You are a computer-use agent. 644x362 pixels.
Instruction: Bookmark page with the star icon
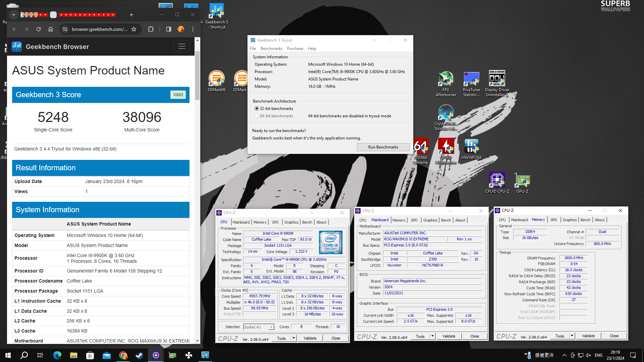(134, 29)
